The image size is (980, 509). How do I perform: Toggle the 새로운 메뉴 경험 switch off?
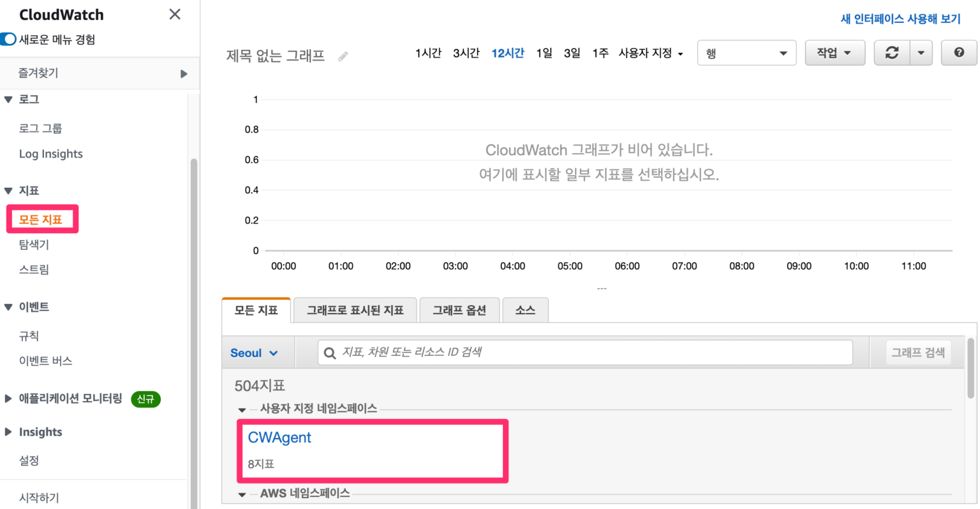(x=8, y=39)
